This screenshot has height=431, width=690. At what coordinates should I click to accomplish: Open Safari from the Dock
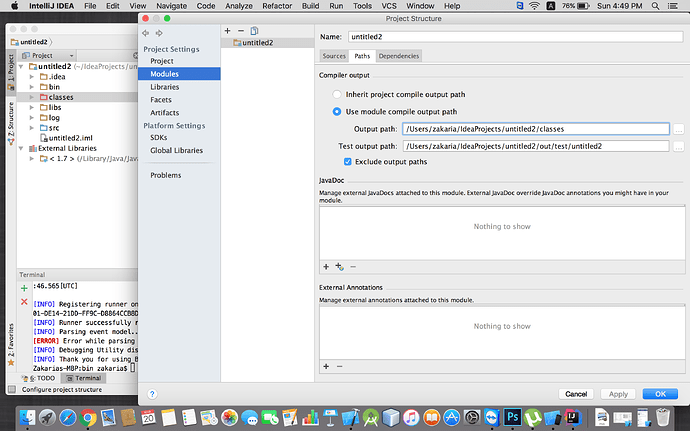pos(68,417)
